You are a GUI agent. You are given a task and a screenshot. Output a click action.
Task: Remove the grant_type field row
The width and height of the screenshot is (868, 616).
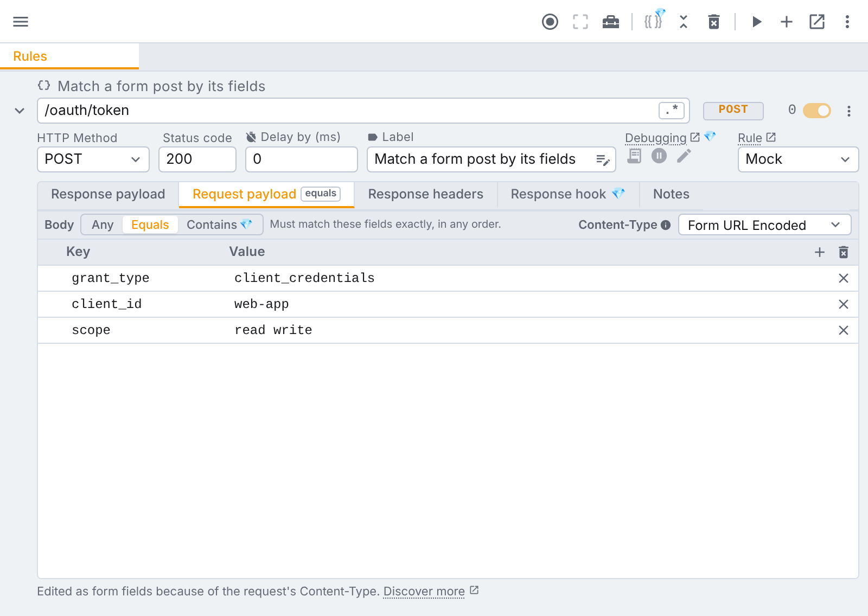click(x=844, y=278)
